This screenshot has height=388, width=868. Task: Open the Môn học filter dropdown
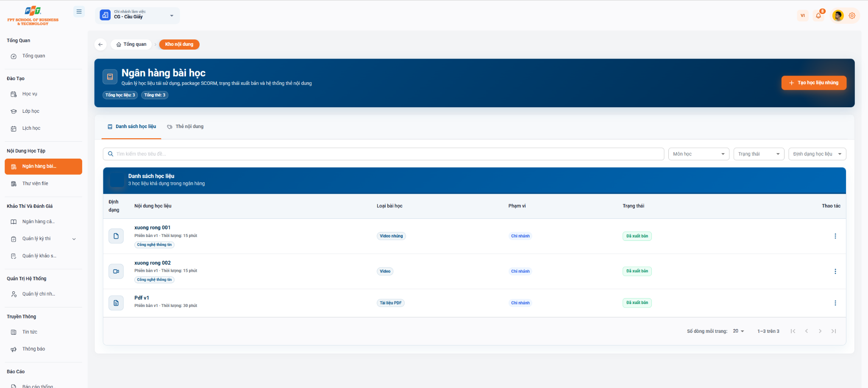699,154
